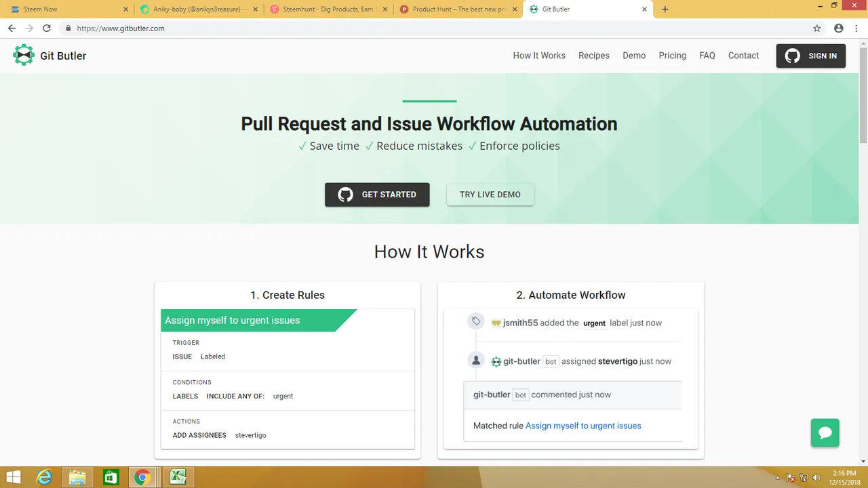Image resolution: width=868 pixels, height=488 pixels.
Task: Switch to Chrome in taskbar
Action: [x=142, y=477]
